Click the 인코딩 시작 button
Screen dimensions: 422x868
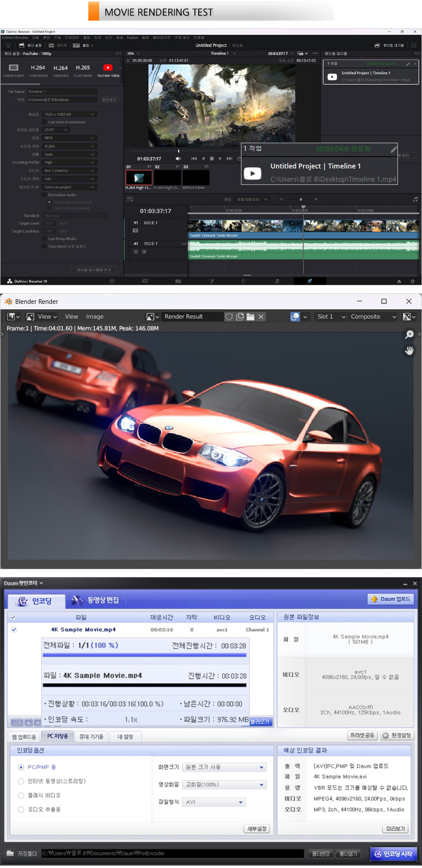click(393, 854)
